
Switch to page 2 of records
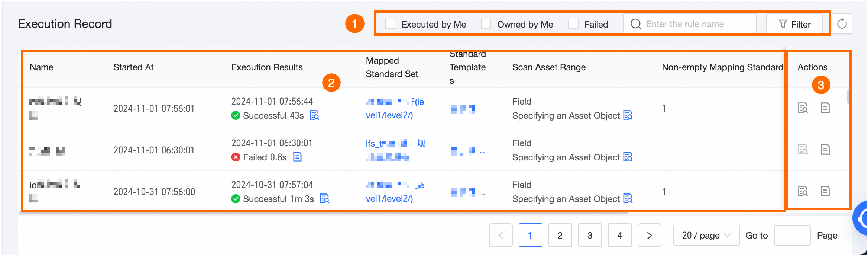[560, 235]
